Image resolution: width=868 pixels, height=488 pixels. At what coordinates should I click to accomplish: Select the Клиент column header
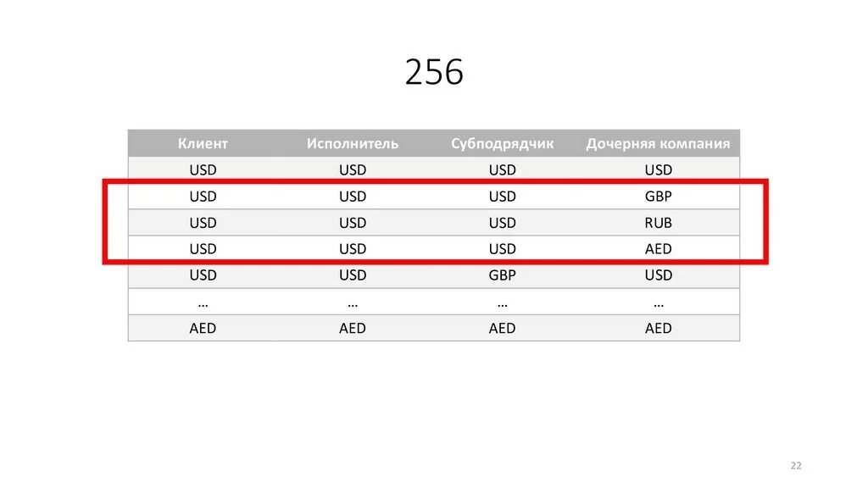click(203, 143)
